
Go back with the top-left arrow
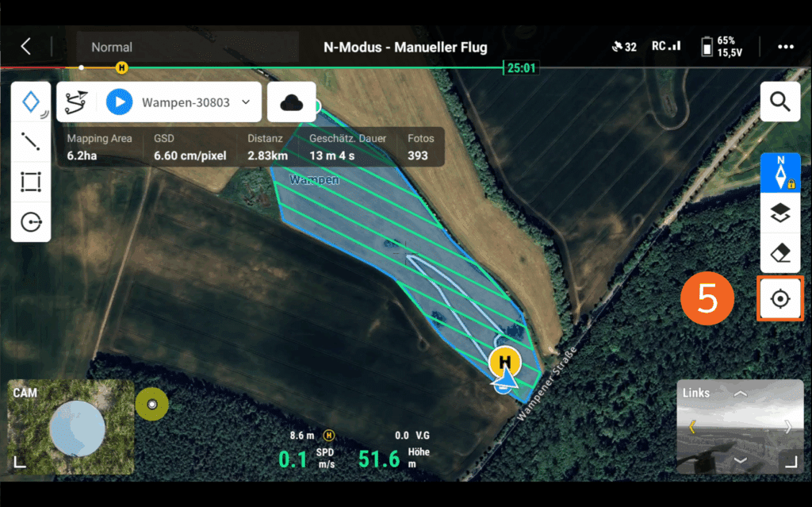pos(26,47)
